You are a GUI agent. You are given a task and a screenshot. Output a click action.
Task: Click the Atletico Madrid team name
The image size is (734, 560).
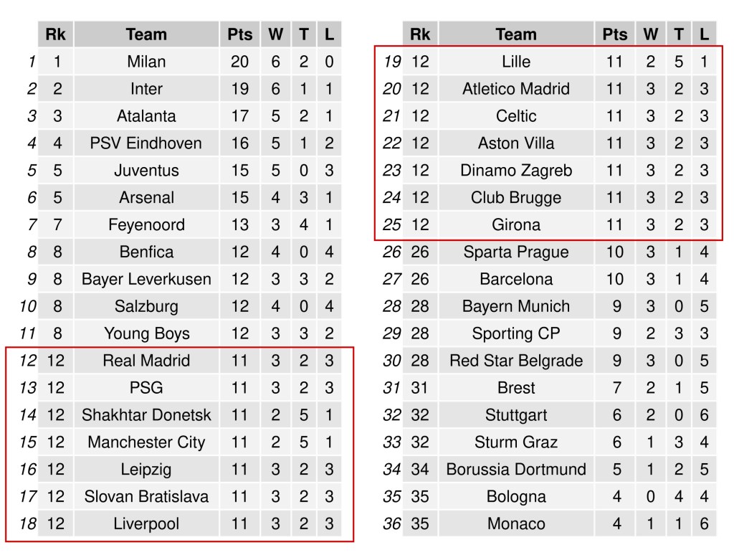516,89
